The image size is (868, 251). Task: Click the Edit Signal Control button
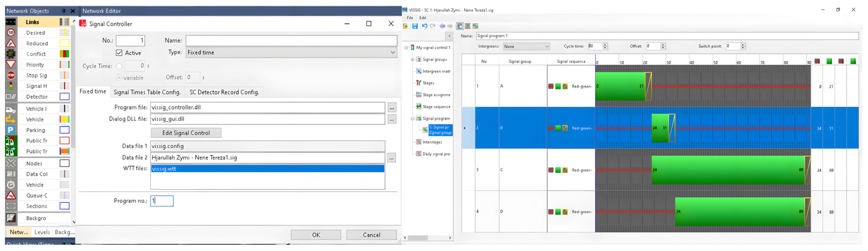[186, 133]
